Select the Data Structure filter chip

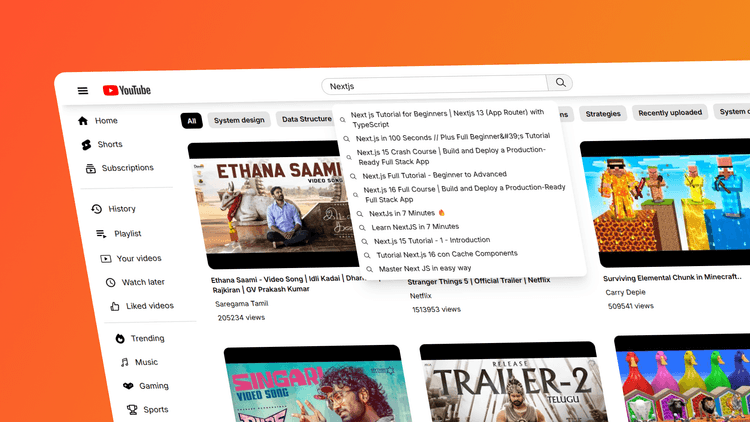(306, 119)
